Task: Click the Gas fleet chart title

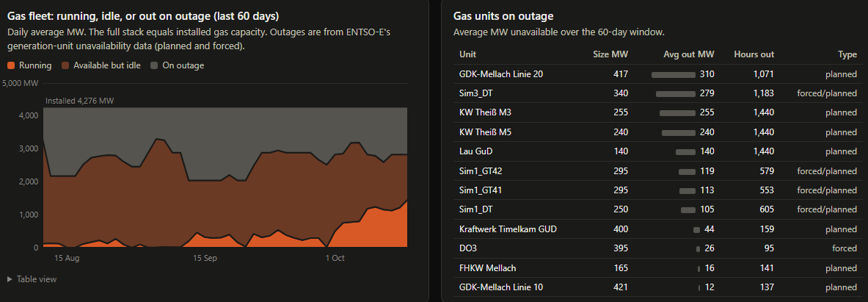Action: click(143, 16)
